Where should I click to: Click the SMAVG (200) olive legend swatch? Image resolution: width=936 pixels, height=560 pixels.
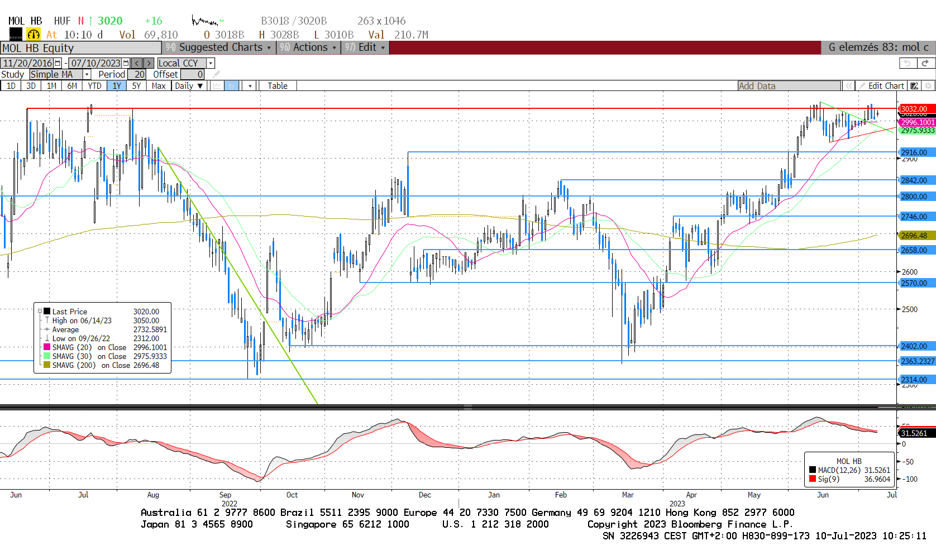click(x=47, y=365)
